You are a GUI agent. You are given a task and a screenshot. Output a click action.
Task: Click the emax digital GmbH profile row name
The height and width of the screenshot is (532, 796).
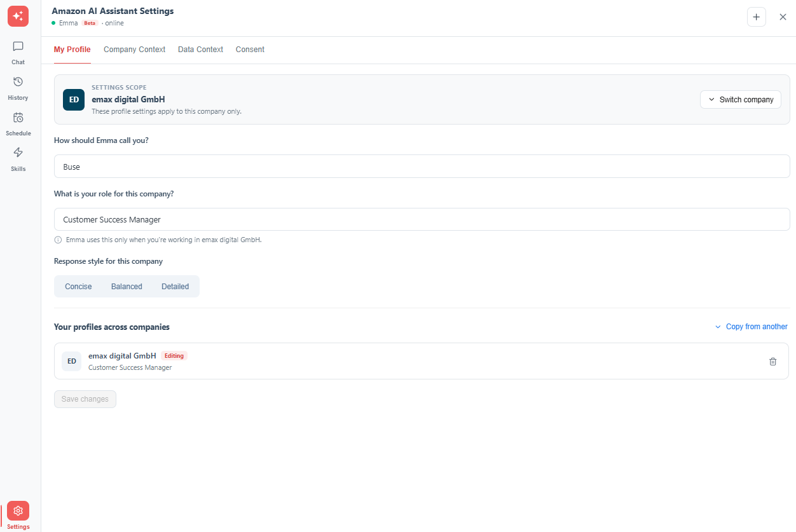(x=122, y=356)
